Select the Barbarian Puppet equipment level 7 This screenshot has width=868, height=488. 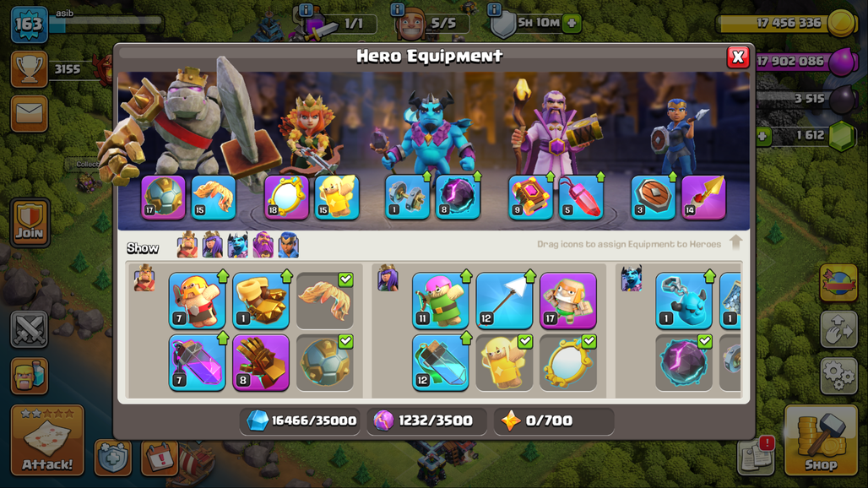(x=197, y=301)
